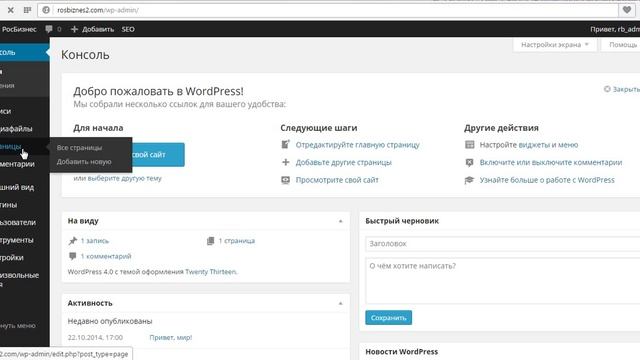Image resolution: width=640 pixels, height=360 pixels.
Task: Click the Быстрый черновик widget header
Action: (402, 221)
